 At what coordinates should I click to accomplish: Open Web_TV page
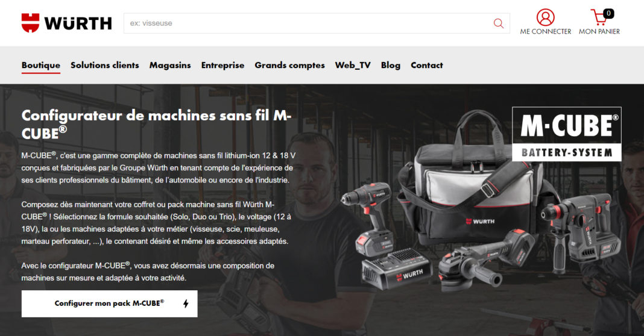coord(353,65)
